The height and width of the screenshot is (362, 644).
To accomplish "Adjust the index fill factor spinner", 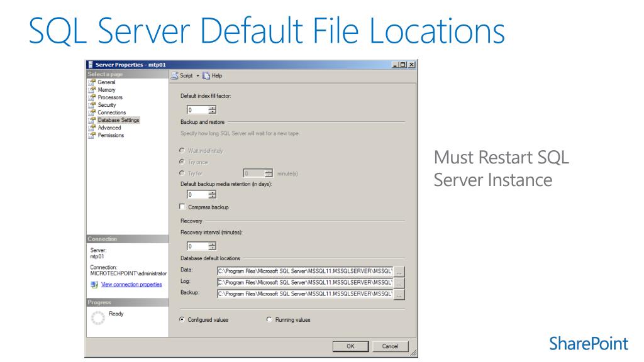I will (212, 109).
